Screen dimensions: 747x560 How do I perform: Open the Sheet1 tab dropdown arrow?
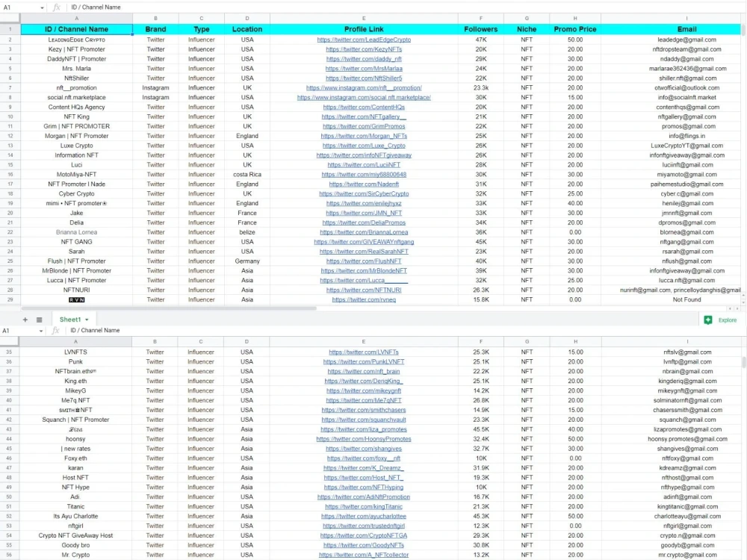pos(87,320)
